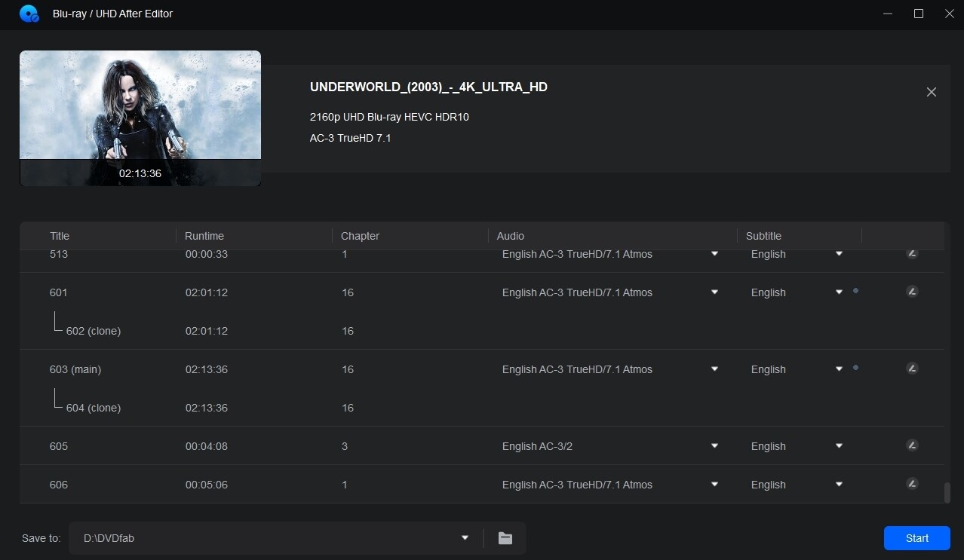Click the Start button

pos(917,538)
